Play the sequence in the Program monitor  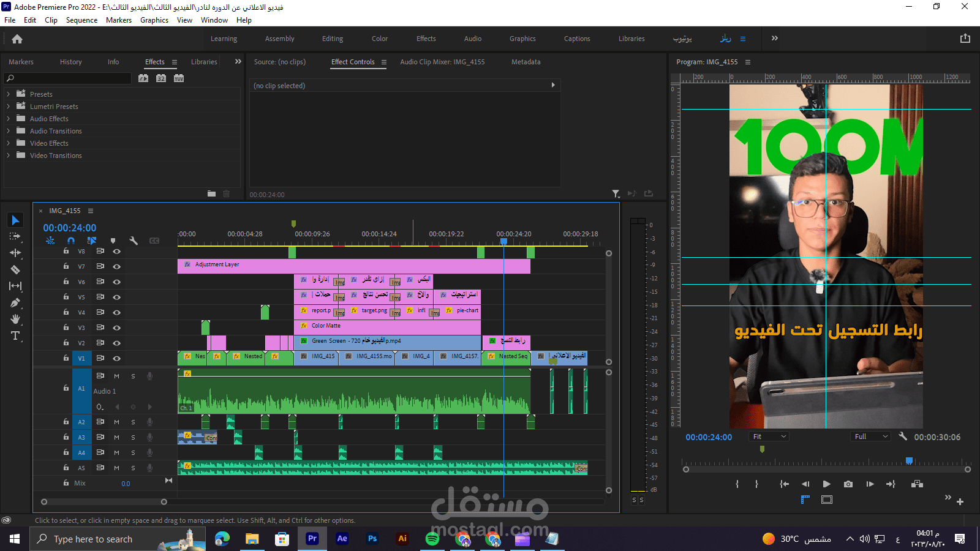point(826,484)
